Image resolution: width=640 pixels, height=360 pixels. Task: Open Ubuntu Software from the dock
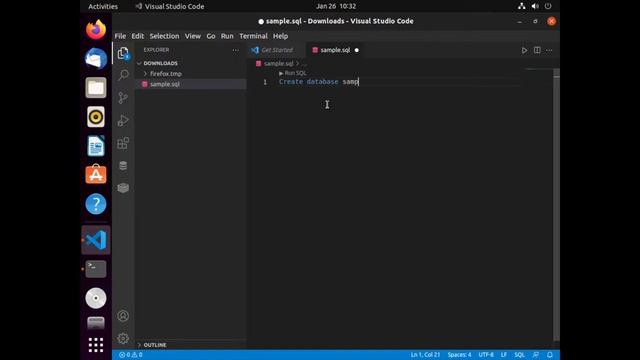(96, 174)
